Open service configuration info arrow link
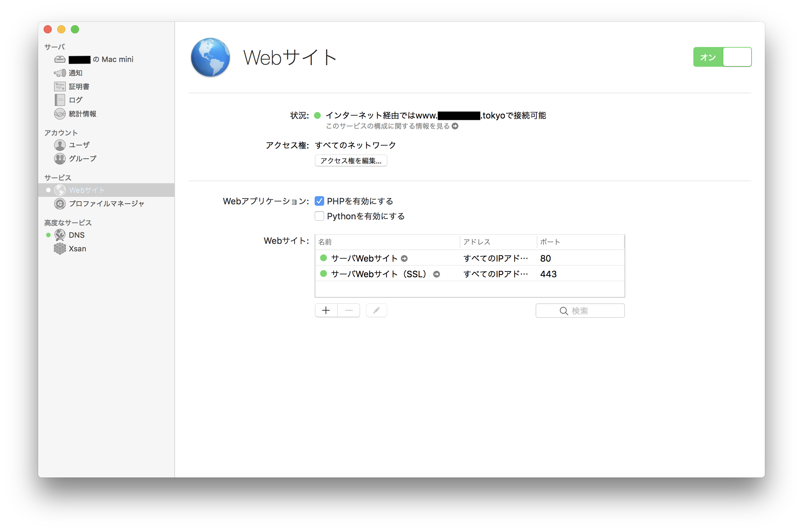The height and width of the screenshot is (532, 803). point(455,126)
